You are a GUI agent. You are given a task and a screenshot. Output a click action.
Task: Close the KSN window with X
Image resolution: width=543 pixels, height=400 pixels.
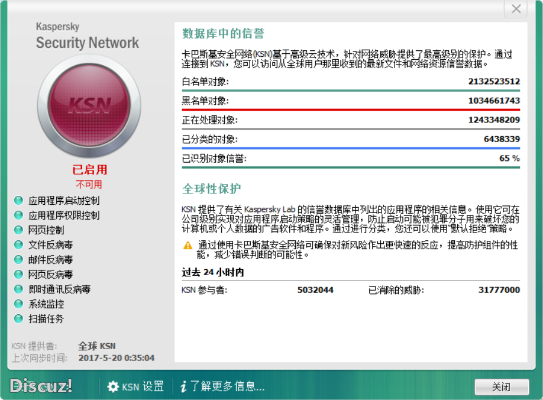pos(516,9)
